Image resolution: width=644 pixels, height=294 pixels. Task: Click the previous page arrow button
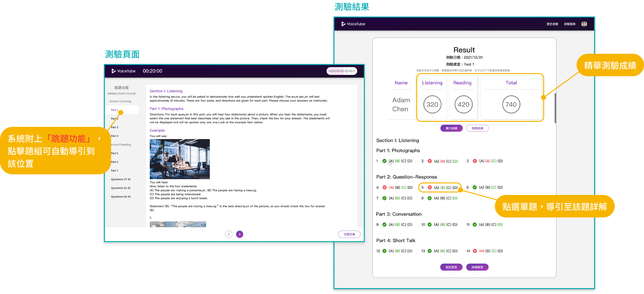pyautogui.click(x=229, y=234)
